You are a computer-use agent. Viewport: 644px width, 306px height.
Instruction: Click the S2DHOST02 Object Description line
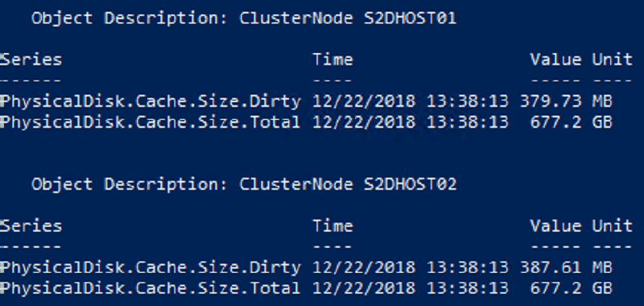tap(244, 185)
